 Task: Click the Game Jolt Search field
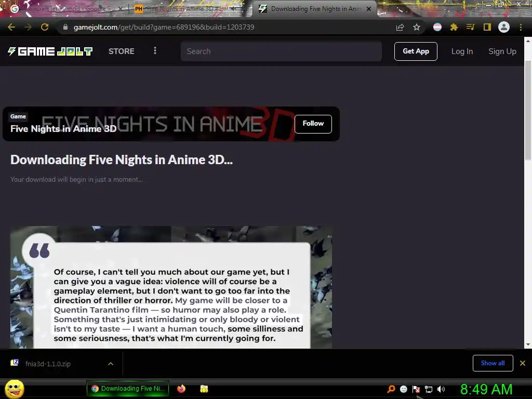[281, 51]
